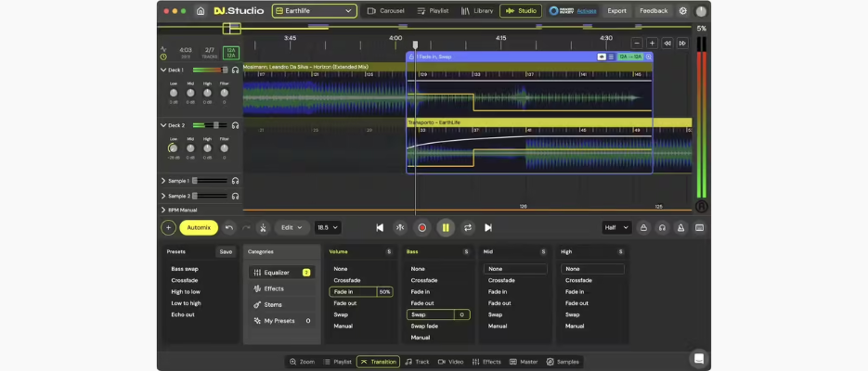Open the chat support bubble
Image resolution: width=868 pixels, height=371 pixels.
[x=699, y=358]
